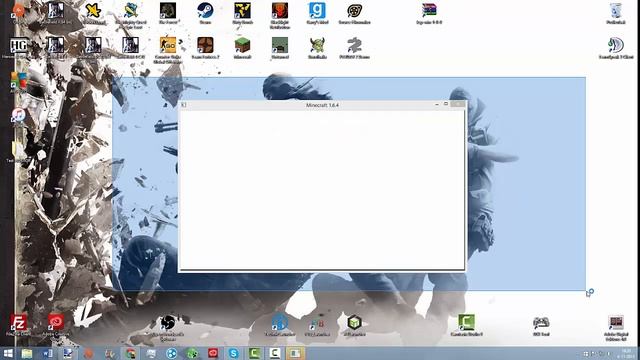Viewport: 640px width, 360px height.
Task: Click the Minecraft 1.6.4 window title bar
Action: pos(322,105)
